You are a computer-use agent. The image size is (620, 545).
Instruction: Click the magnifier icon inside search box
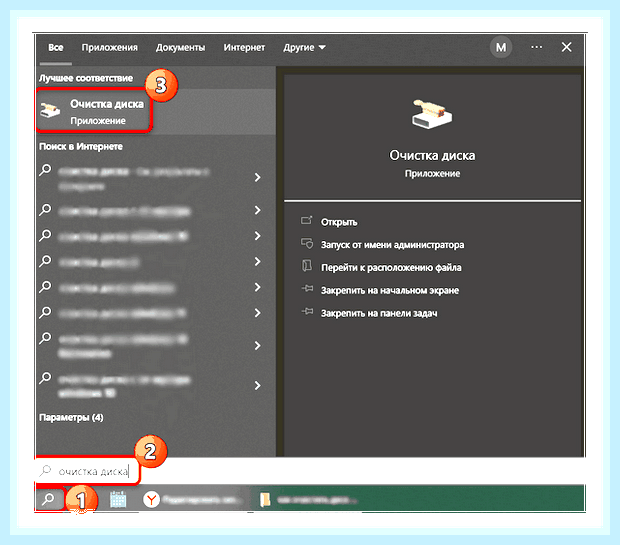tap(45, 470)
